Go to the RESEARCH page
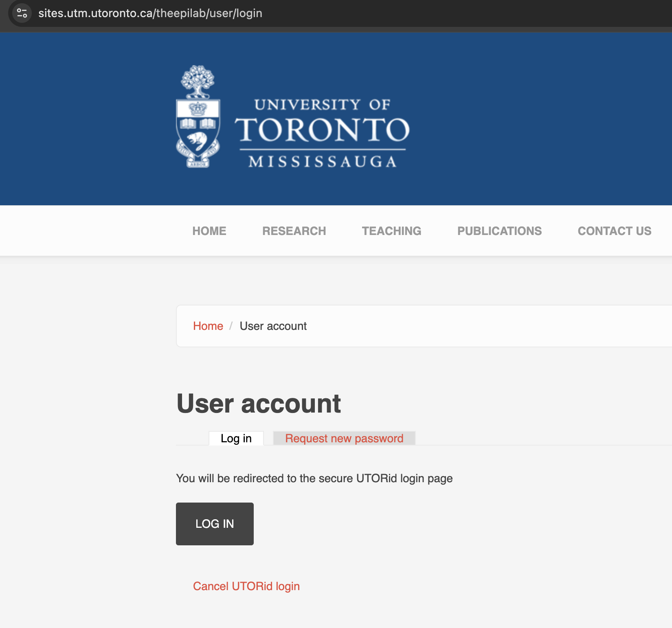This screenshot has height=628, width=672. click(x=294, y=231)
